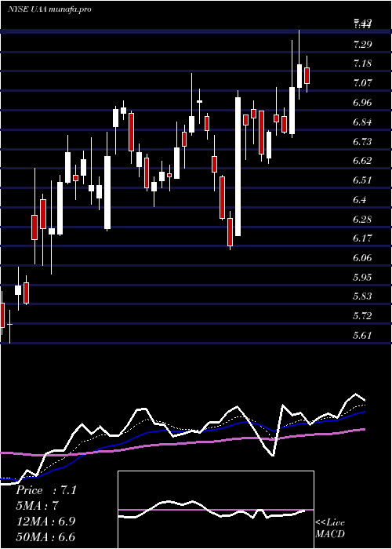The image size is (392, 549).
Task: Select the 6.73 price axis label
Action: (x=362, y=141)
